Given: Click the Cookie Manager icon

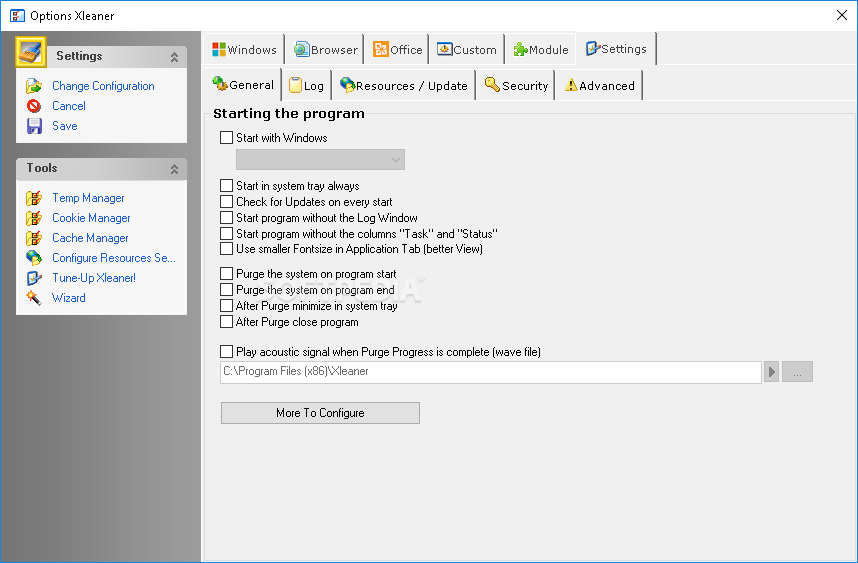Looking at the screenshot, I should pos(34,218).
